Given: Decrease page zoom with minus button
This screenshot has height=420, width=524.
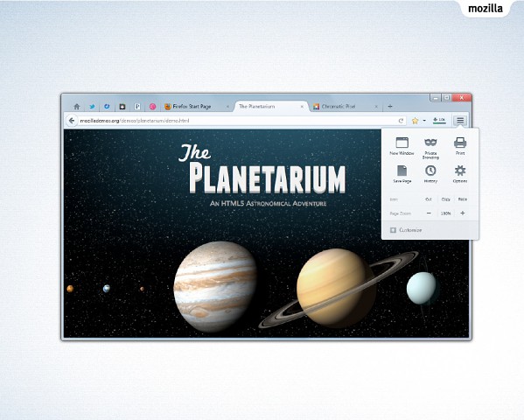Looking at the screenshot, I should pyautogui.click(x=429, y=213).
